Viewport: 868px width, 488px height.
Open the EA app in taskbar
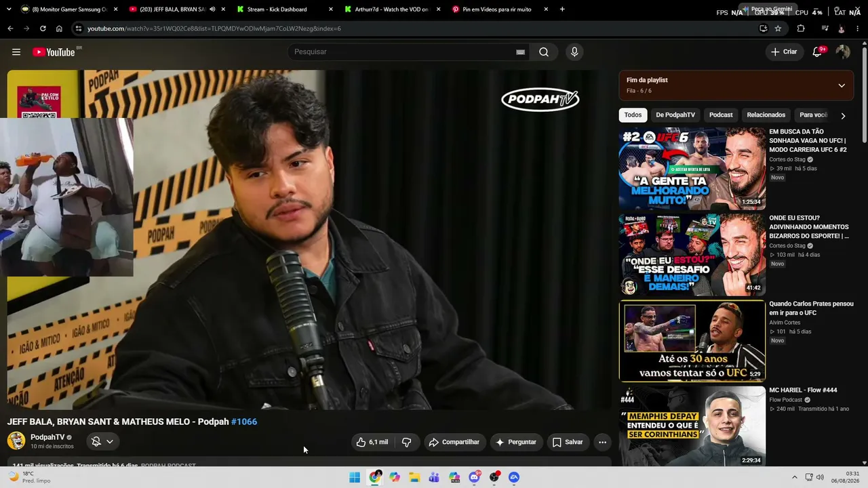(514, 477)
